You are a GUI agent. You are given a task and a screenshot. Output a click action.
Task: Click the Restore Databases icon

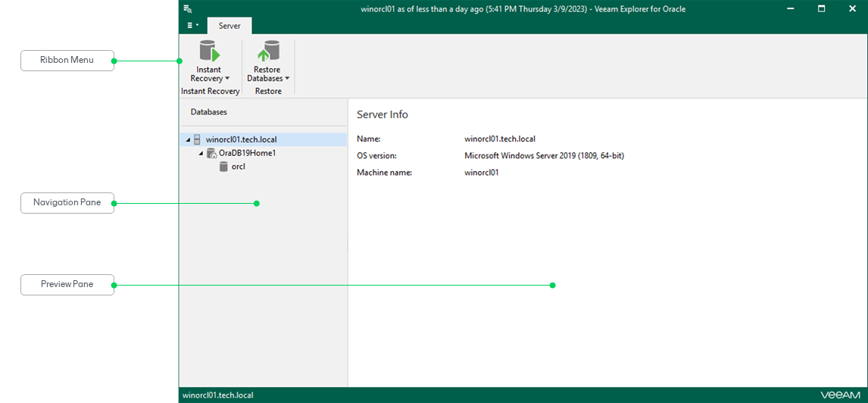coord(267,52)
